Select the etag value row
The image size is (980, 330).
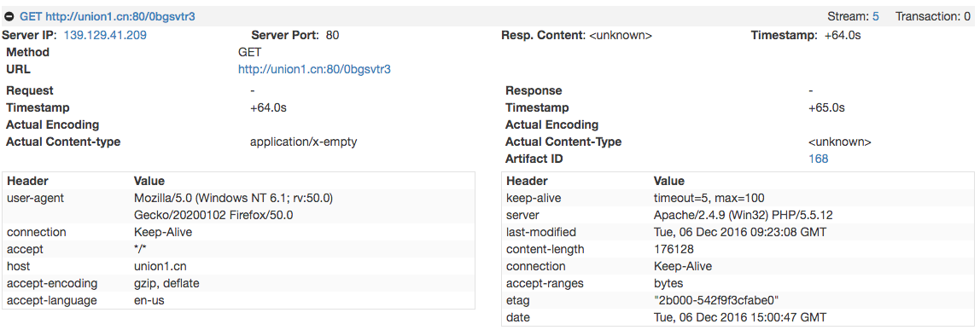tap(738, 300)
